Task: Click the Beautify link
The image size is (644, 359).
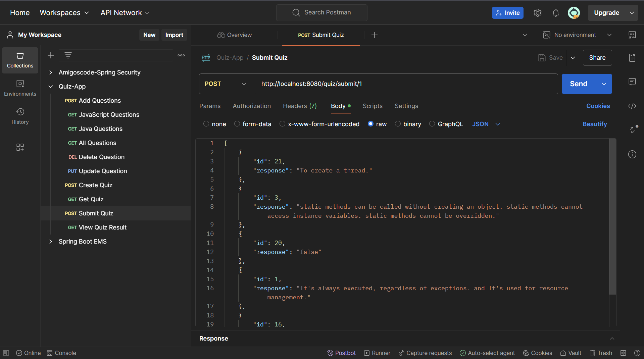Action: coord(594,124)
